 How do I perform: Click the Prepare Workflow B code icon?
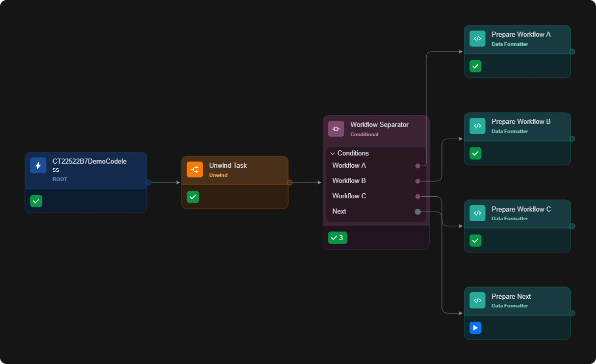tap(477, 126)
